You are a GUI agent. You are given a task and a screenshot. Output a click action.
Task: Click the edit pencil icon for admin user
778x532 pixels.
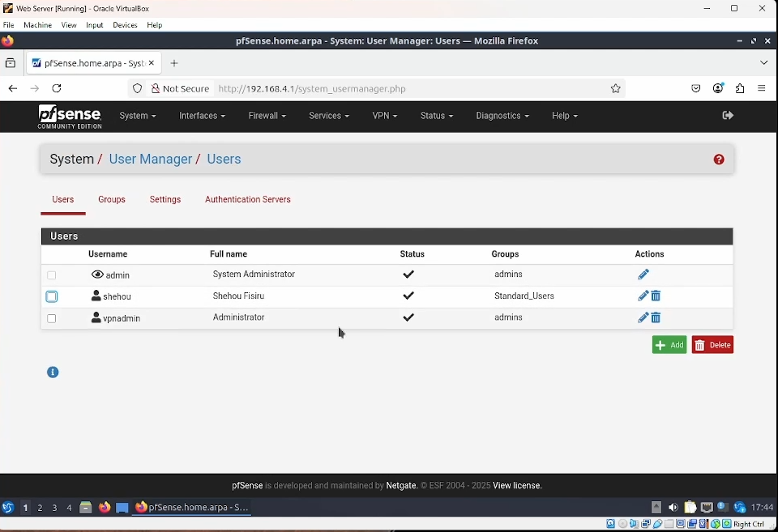click(643, 275)
